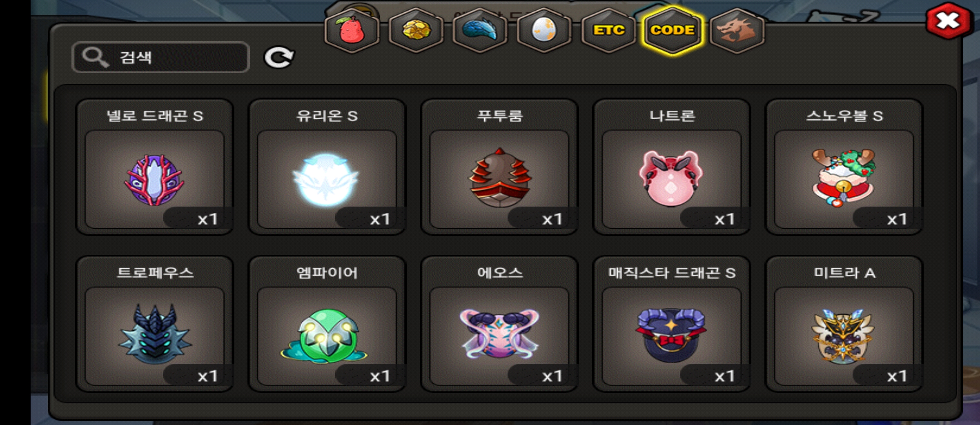Choose the 푸투룸 egg item
Image resolution: width=980 pixels, height=425 pixels.
point(499,167)
